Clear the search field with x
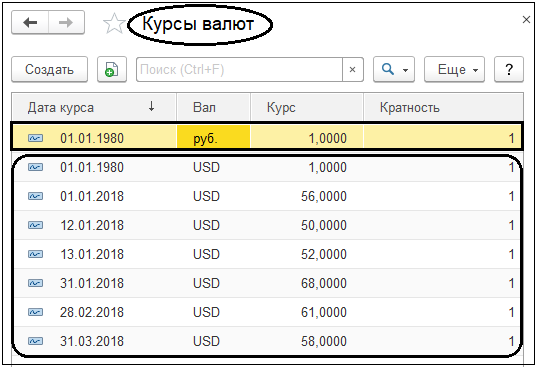537x367 pixels. click(352, 69)
